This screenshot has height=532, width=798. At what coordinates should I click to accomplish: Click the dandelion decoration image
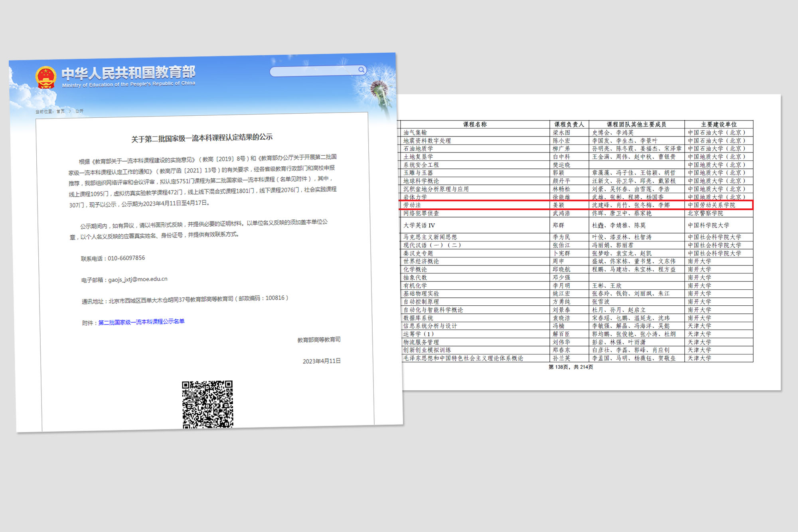point(379,89)
